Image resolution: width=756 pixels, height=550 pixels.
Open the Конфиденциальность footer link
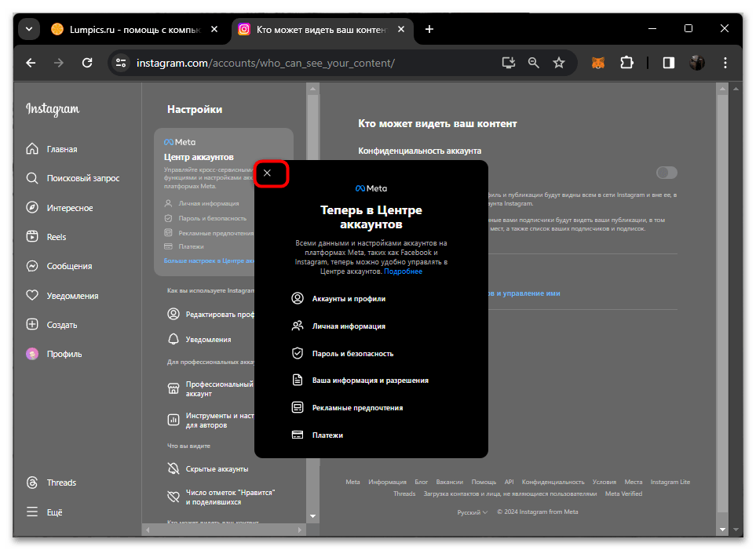click(x=553, y=482)
